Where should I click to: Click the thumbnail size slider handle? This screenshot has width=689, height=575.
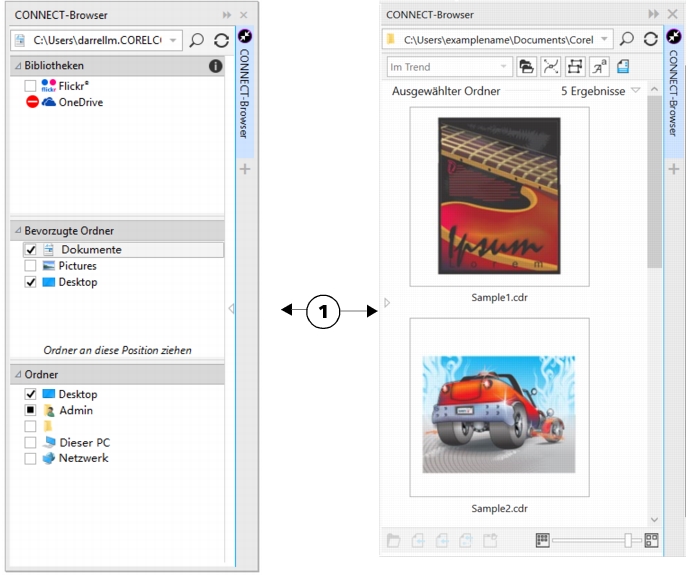pos(629,540)
